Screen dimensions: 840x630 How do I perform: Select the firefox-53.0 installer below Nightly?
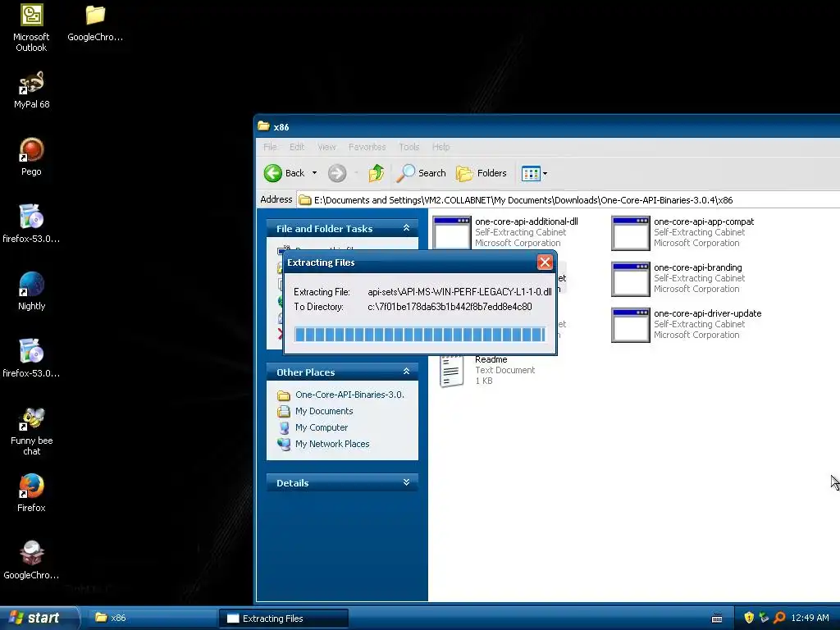[31, 358]
